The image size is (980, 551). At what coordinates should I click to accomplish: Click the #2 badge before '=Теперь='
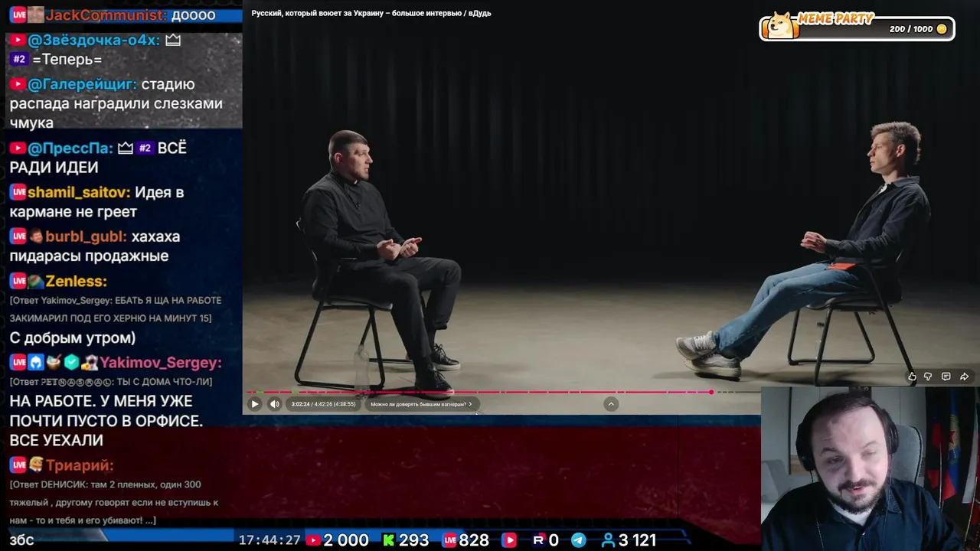coord(19,59)
